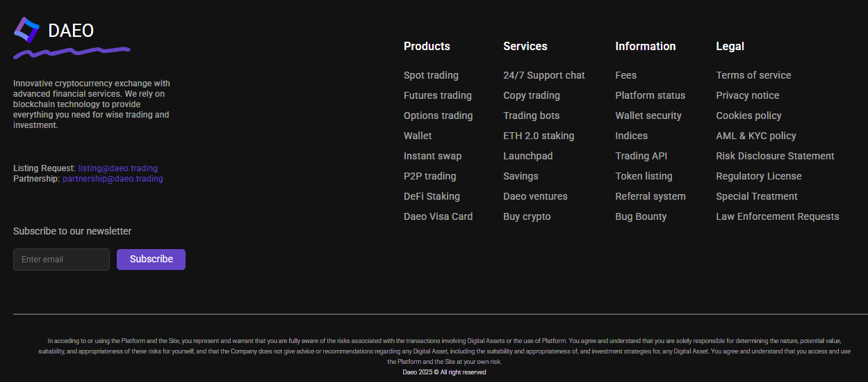Open the listing@daeo.trading email link

point(117,168)
